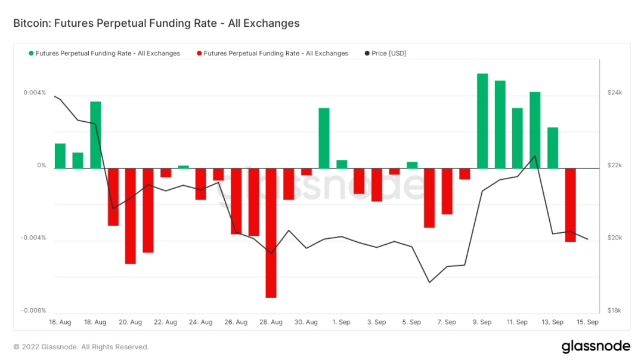
Task: Click the Glassnode logo at bottom right
Action: [x=595, y=346]
